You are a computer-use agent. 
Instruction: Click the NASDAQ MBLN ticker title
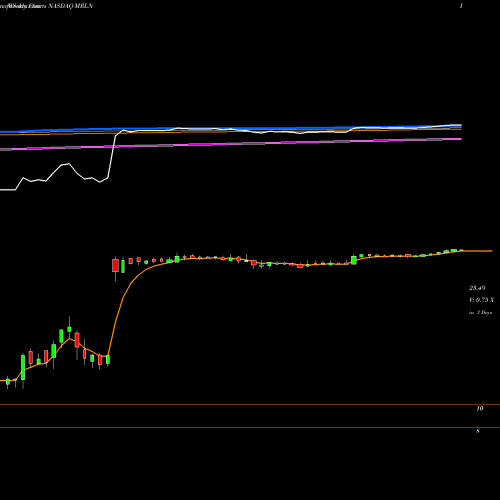point(71,6)
